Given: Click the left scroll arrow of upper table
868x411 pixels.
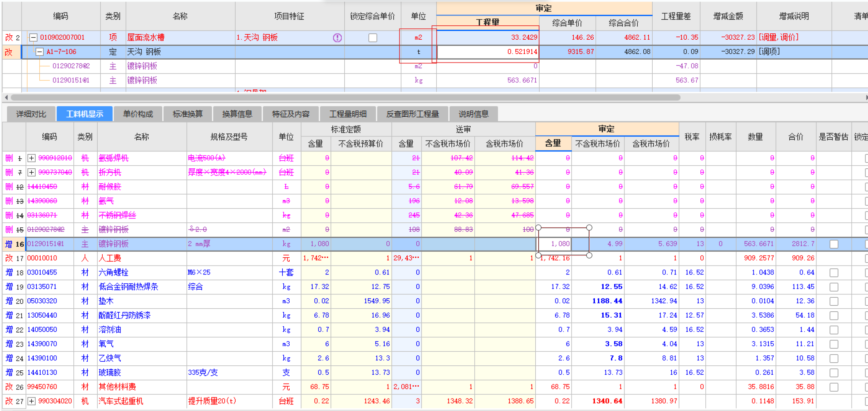Looking at the screenshot, I should click(6, 97).
